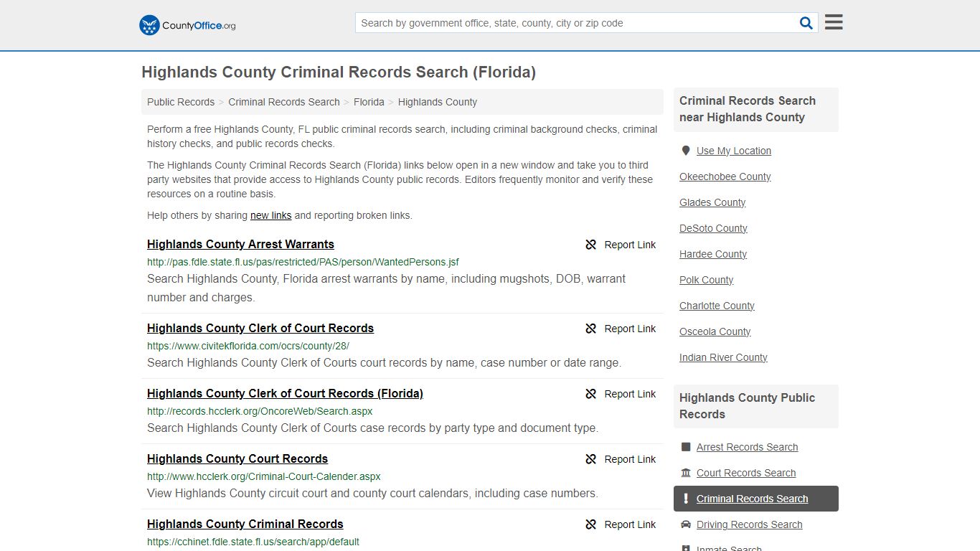Click courthouse icon beside Court Records Search
The image size is (980, 551).
[686, 473]
